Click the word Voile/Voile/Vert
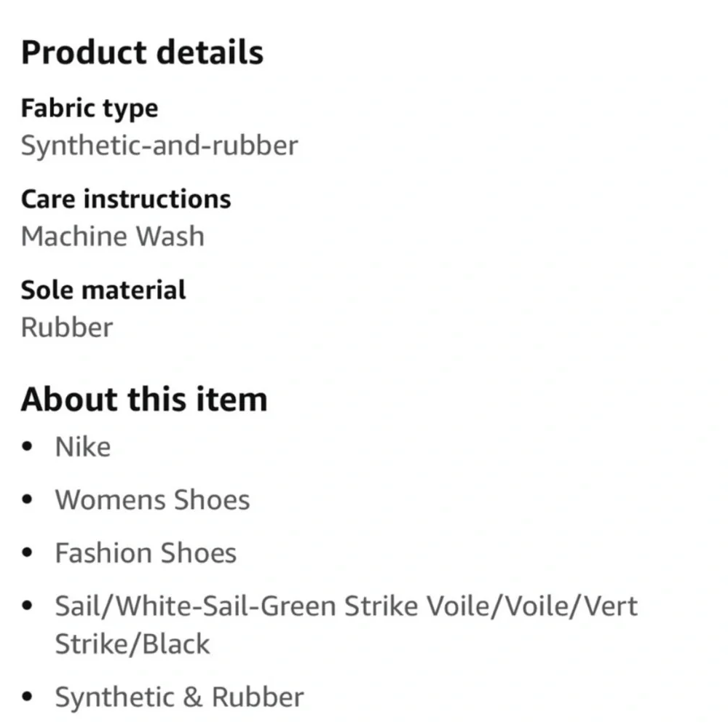The width and height of the screenshot is (728, 728). [532, 606]
